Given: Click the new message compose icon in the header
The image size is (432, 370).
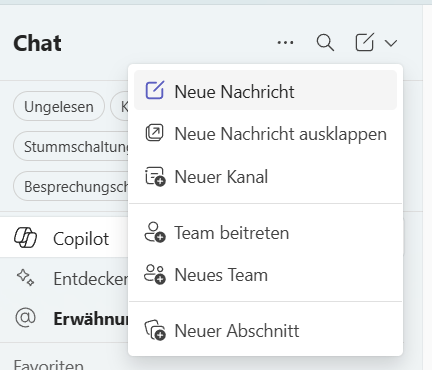Looking at the screenshot, I should 364,42.
